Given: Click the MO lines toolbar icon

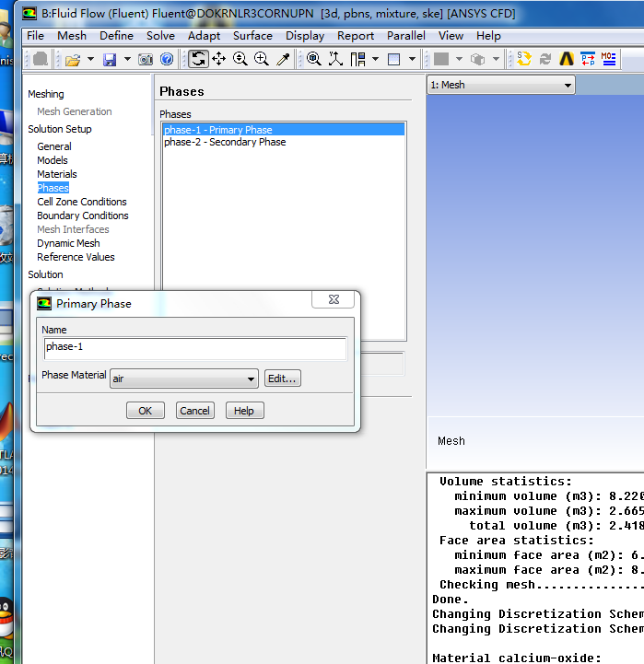Looking at the screenshot, I should (x=609, y=59).
